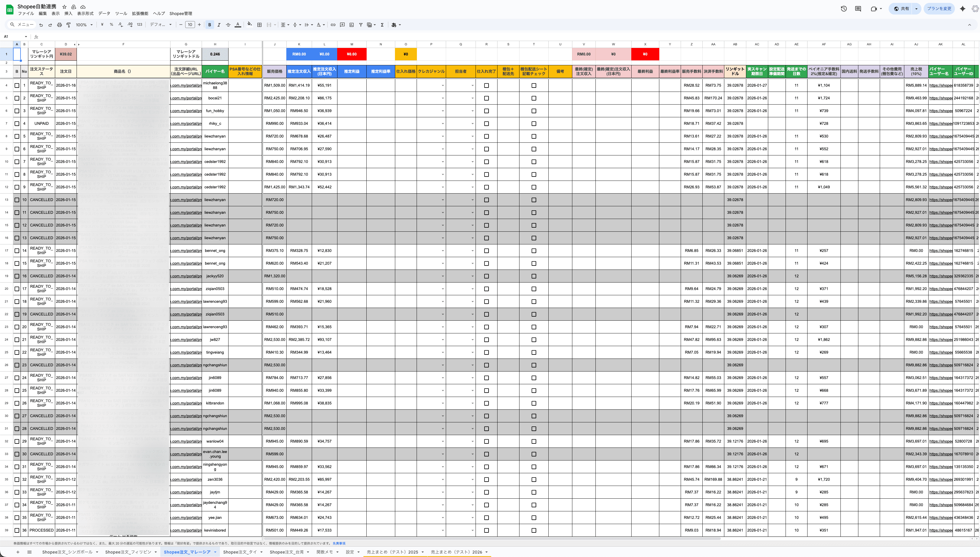Insert a link using the link icon
Image resolution: width=980 pixels, height=557 pixels.
(333, 25)
